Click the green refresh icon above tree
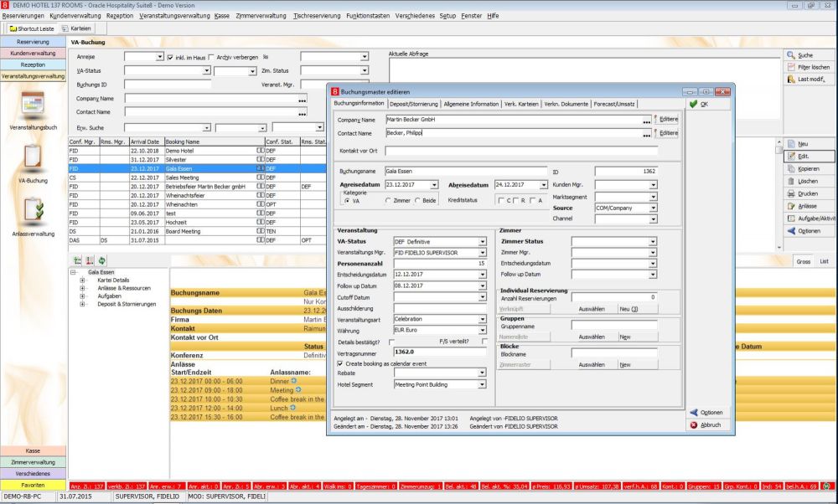The height and width of the screenshot is (504, 838). tap(101, 260)
